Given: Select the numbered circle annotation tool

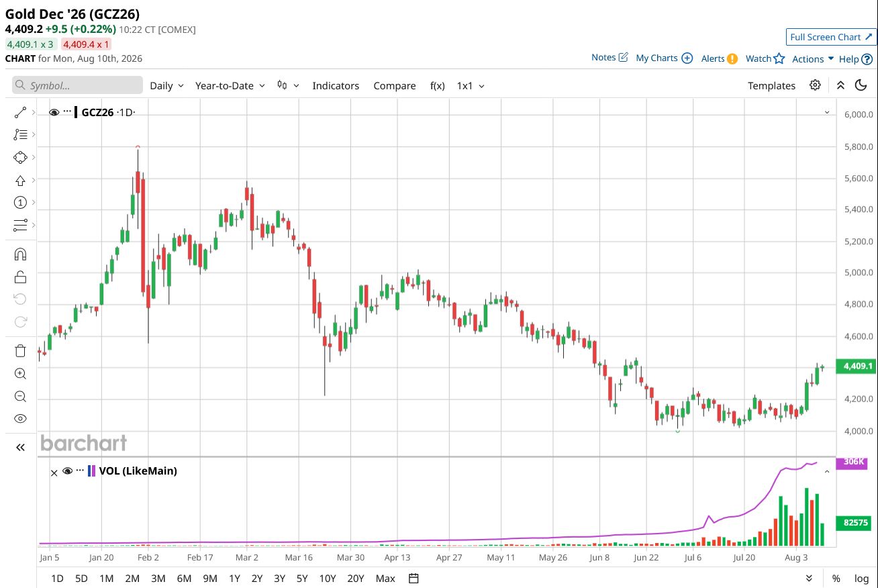Looking at the screenshot, I should coord(20,203).
